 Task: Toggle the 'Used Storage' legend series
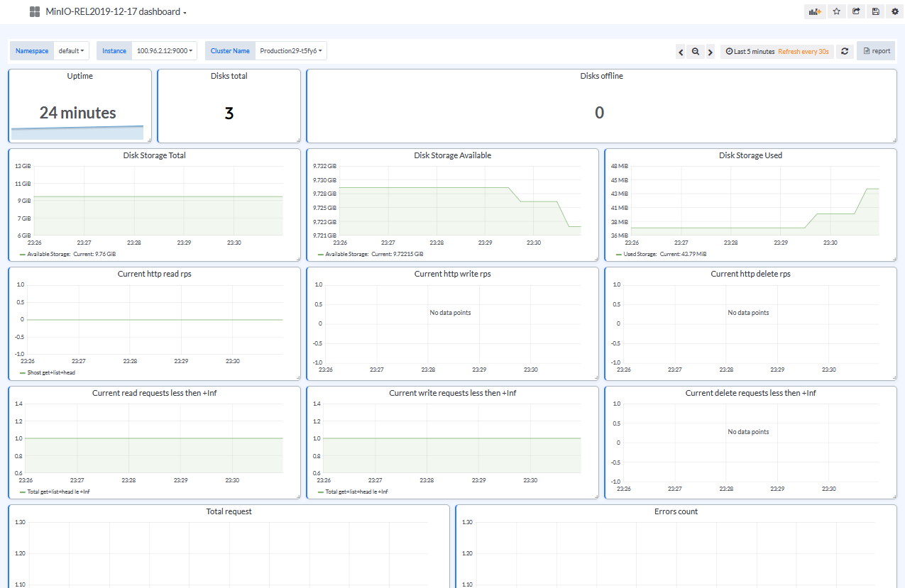[640, 254]
